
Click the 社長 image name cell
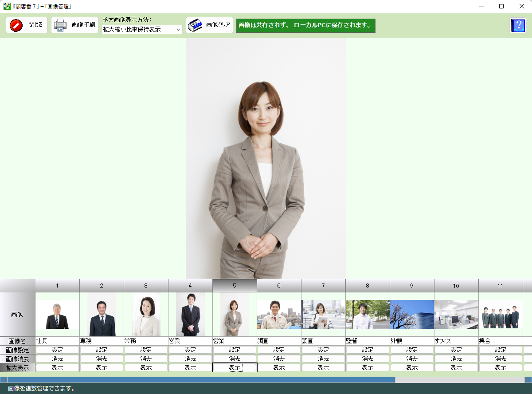click(57, 341)
